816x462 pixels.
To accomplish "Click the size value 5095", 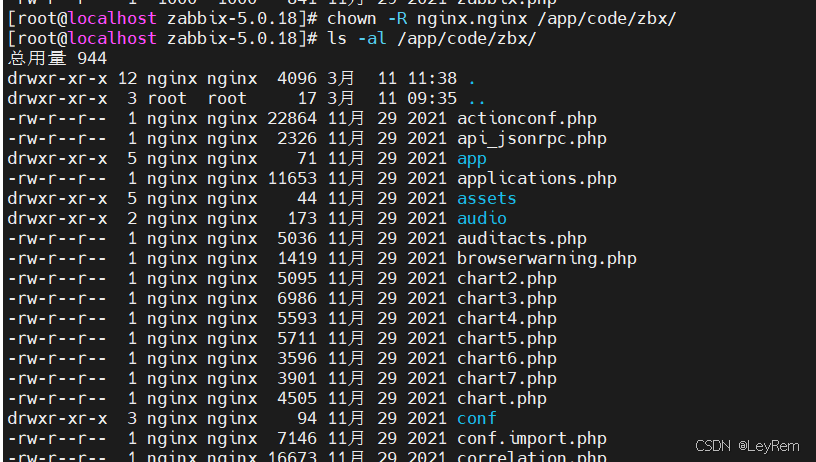I will click(297, 279).
